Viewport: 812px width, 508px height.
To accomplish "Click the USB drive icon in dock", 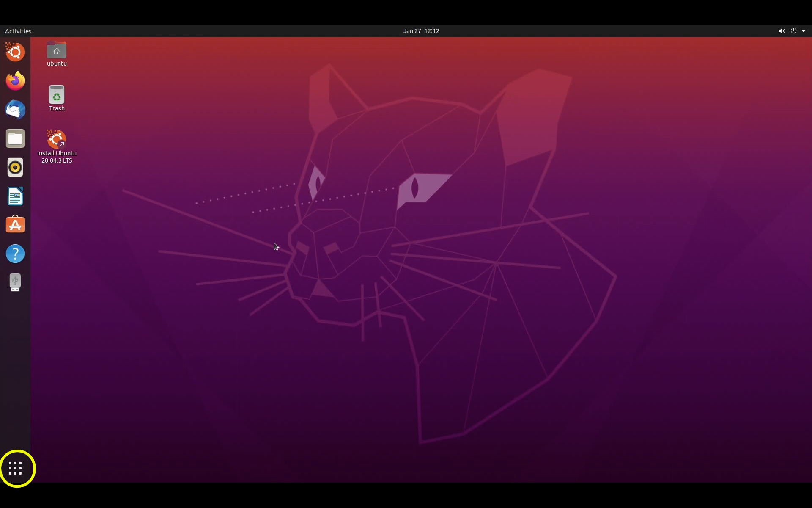I will 15,282.
